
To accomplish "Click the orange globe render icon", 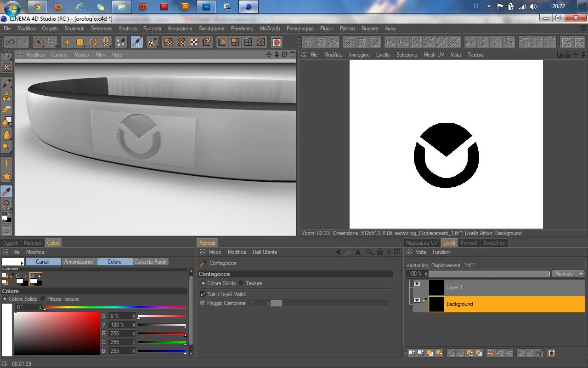I will click(x=277, y=42).
